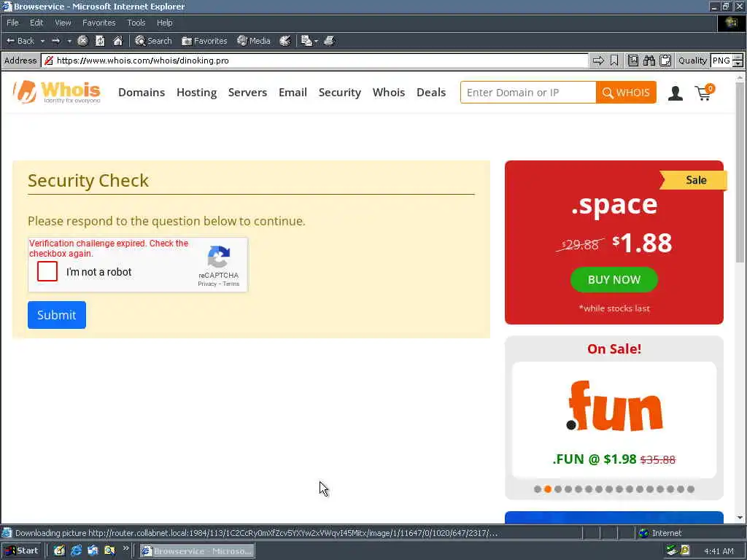Screen dimensions: 747x560
Task: Click the Internet zone status bar indicator
Action: click(x=660, y=533)
